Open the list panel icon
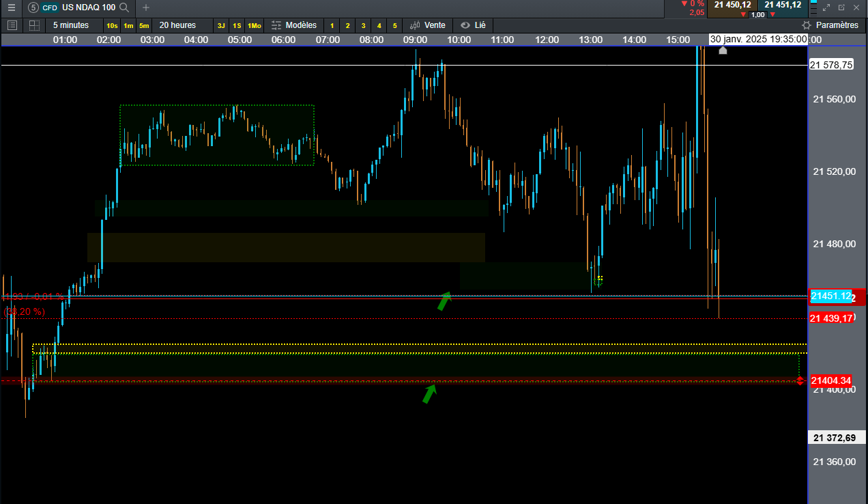The height and width of the screenshot is (504, 868). point(12,25)
